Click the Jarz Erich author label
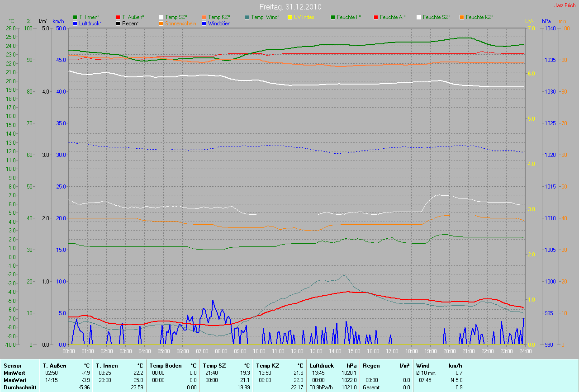 pos(565,5)
